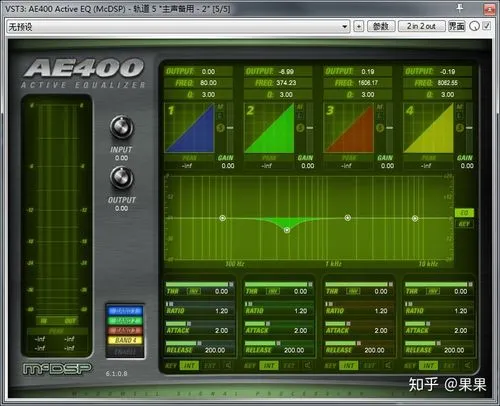Toggle the blue BAND 1 enable button

pyautogui.click(x=125, y=311)
